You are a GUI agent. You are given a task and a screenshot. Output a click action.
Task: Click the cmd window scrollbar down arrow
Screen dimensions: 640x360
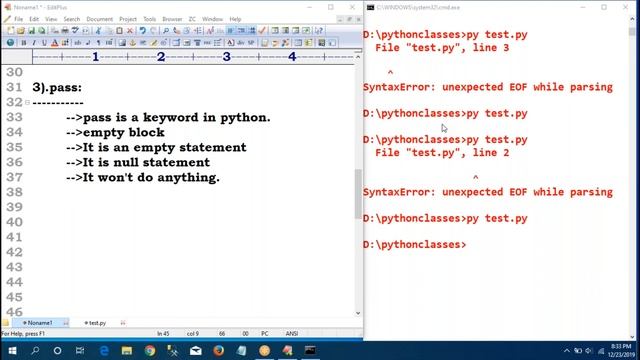click(x=633, y=337)
